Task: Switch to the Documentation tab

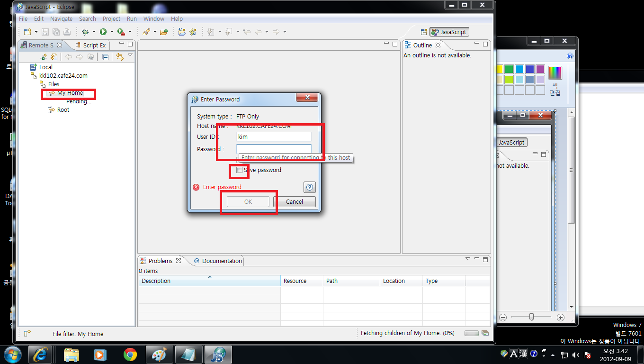Action: point(221,261)
